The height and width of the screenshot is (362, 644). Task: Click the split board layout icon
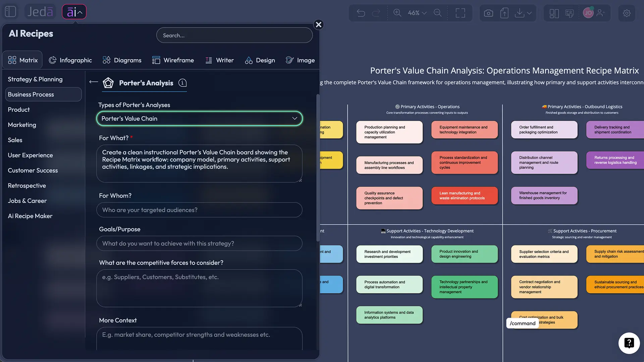(x=554, y=13)
